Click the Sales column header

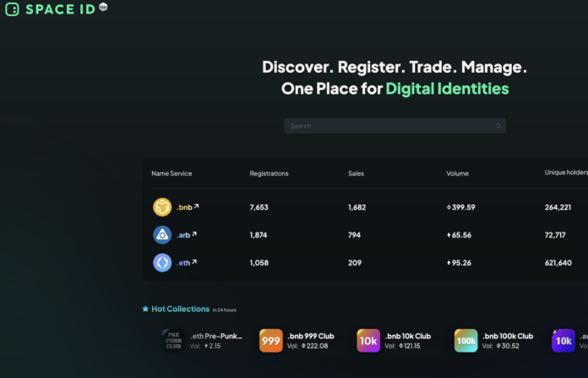(356, 173)
